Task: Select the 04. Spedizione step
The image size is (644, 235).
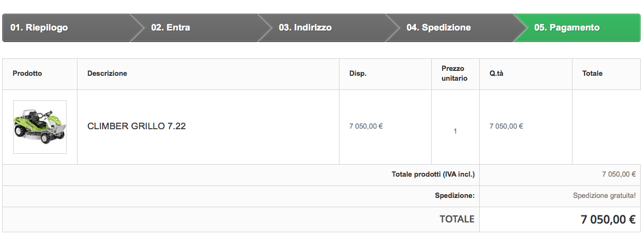Action: pos(438,28)
